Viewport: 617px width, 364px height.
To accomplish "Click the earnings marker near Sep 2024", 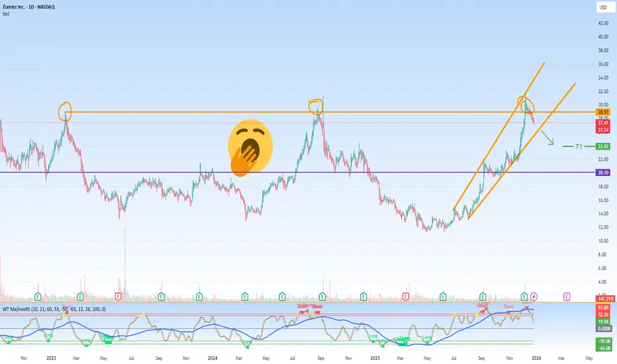I will (322, 296).
